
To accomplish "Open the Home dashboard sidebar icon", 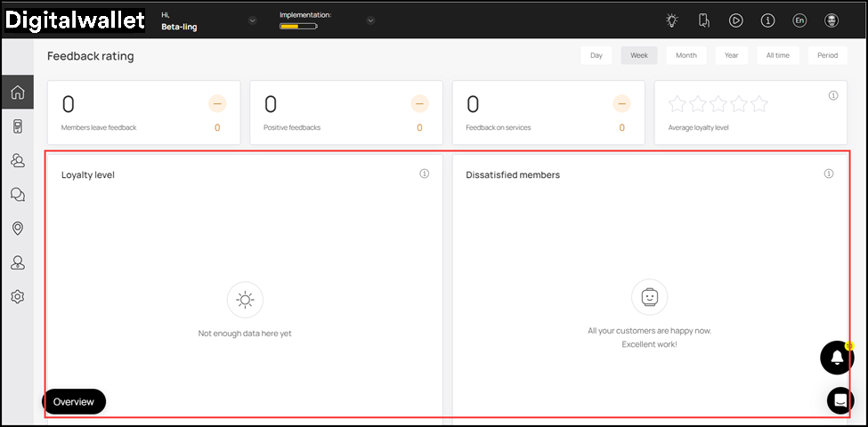I will (x=17, y=93).
